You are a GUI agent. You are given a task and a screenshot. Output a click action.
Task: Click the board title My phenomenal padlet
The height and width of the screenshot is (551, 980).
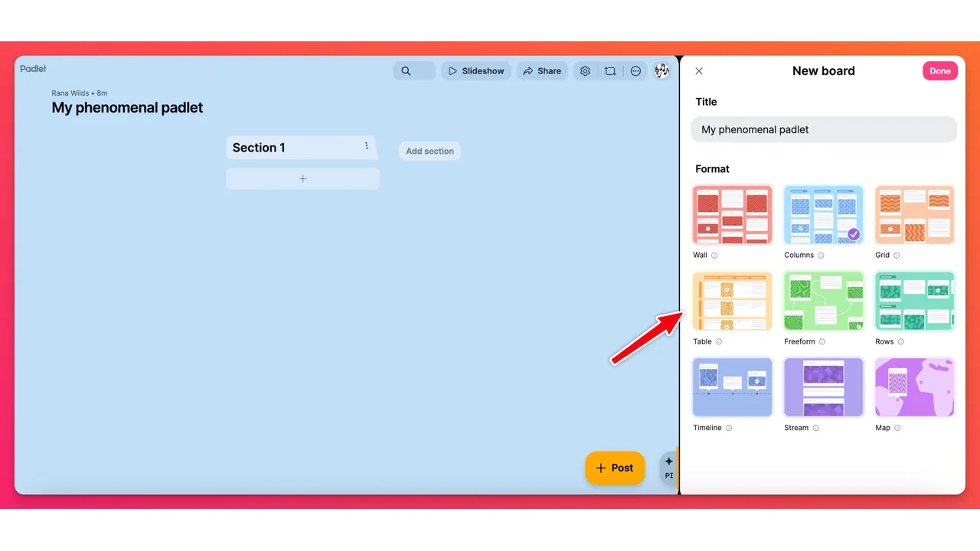[x=127, y=108]
